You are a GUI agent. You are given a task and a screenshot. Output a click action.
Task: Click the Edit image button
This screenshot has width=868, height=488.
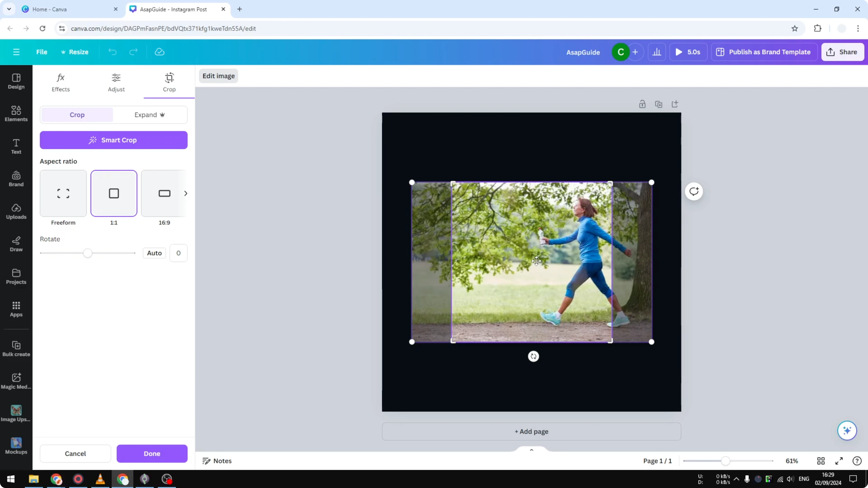pos(218,76)
